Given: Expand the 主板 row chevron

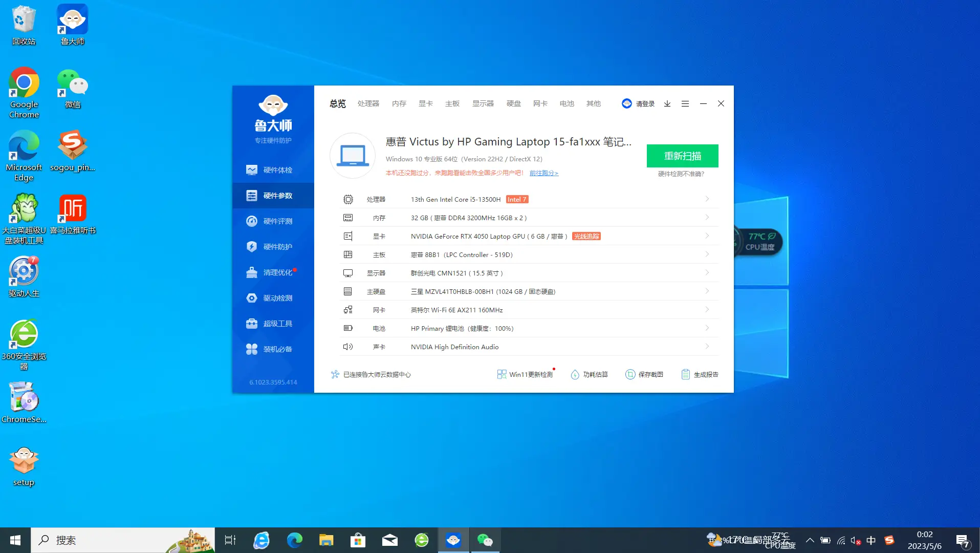Looking at the screenshot, I should (x=707, y=254).
